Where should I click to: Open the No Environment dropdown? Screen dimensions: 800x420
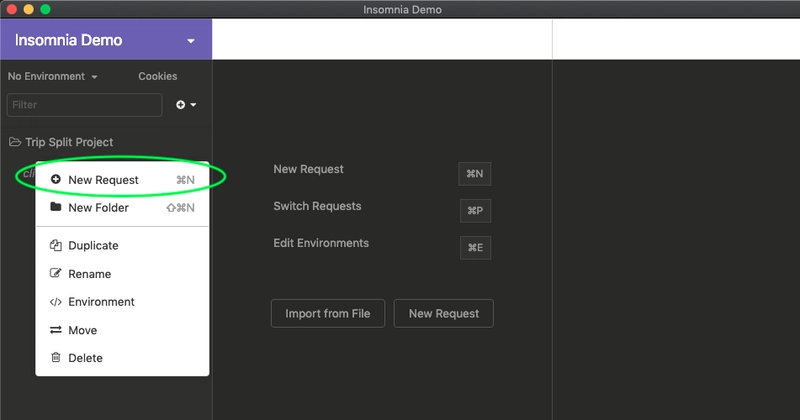click(x=52, y=77)
